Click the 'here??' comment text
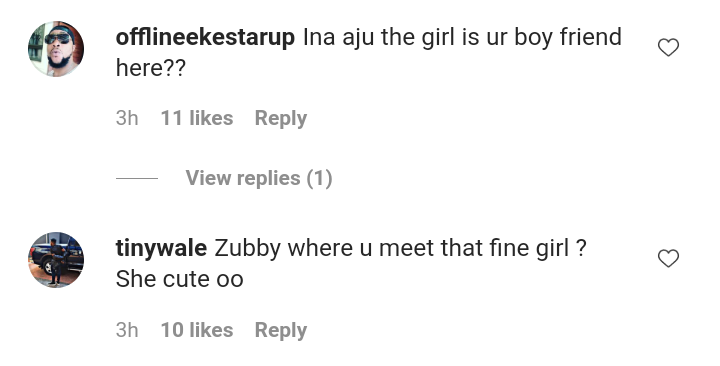Image resolution: width=720 pixels, height=366 pixels. coord(151,68)
